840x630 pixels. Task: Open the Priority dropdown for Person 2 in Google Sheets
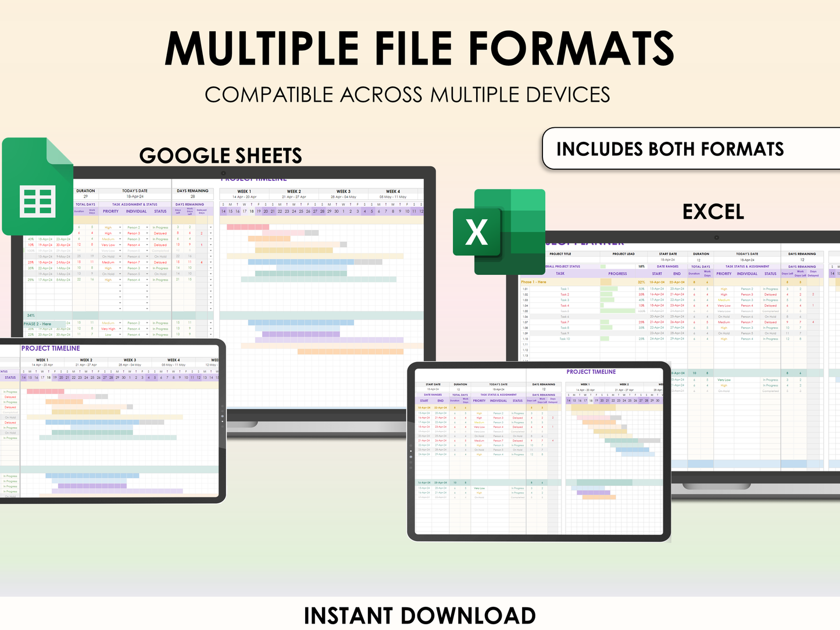(120, 227)
